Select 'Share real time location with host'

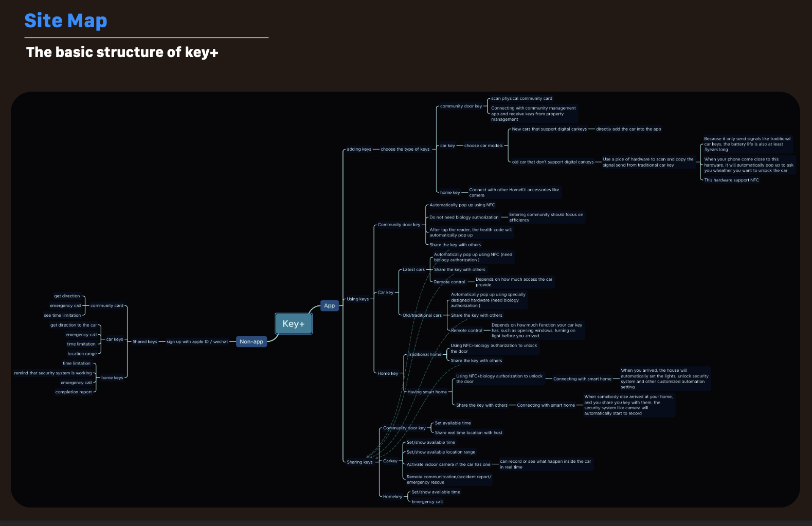[x=468, y=432]
